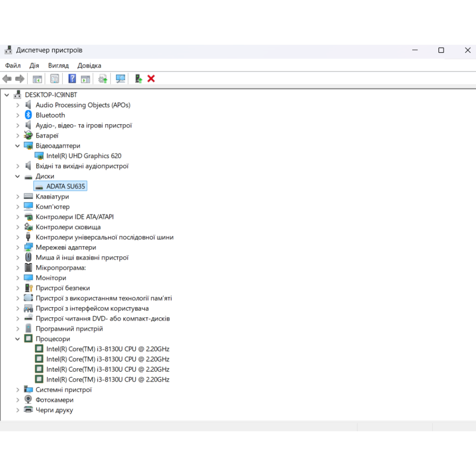
Task: Click the Help question mark toolbar icon
Action: pos(72,79)
